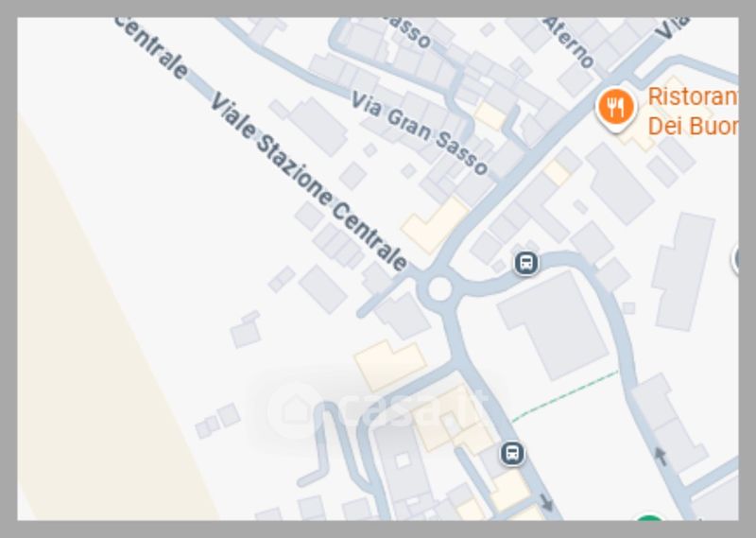Click the large gray building east of the roundabout

tap(553, 325)
